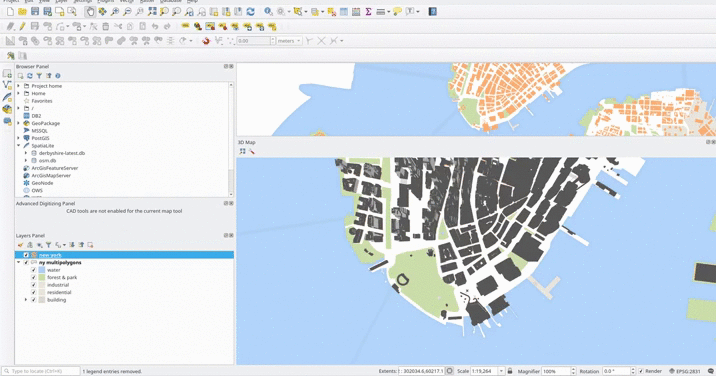716x376 pixels.
Task: Open the statistical summary sigma icon
Action: point(368,11)
